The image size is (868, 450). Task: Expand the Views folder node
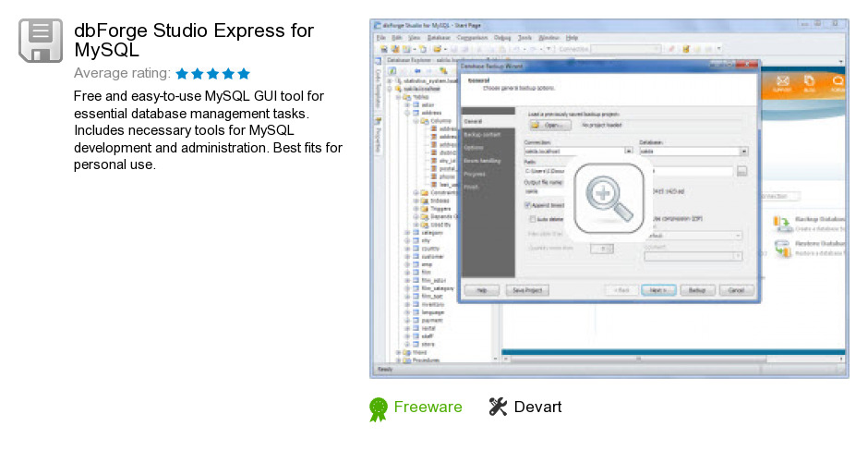coord(398,352)
